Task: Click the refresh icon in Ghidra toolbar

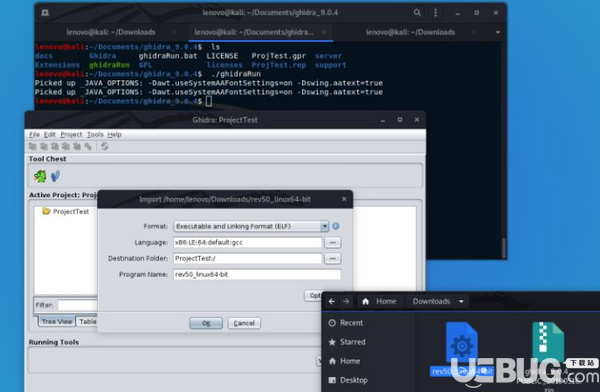Action: pyautogui.click(x=104, y=146)
